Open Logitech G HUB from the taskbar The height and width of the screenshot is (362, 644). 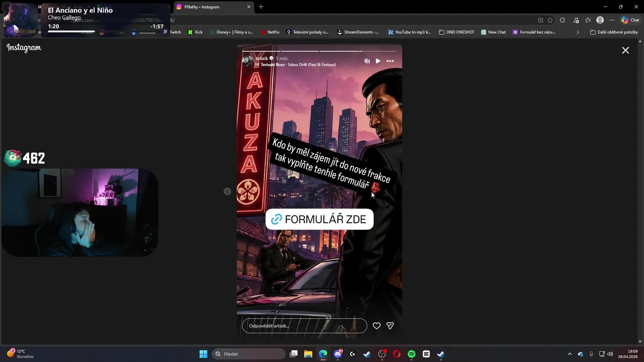click(352, 354)
